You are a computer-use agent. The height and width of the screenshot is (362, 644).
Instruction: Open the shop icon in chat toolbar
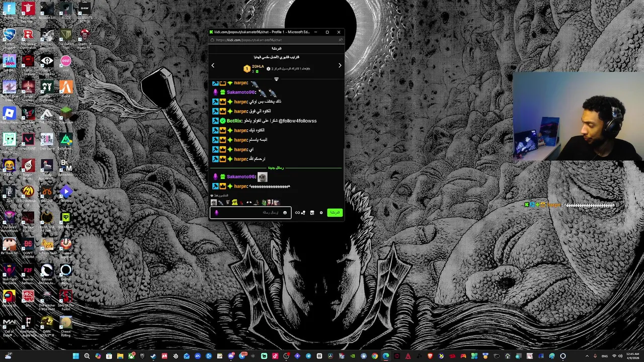pos(312,213)
